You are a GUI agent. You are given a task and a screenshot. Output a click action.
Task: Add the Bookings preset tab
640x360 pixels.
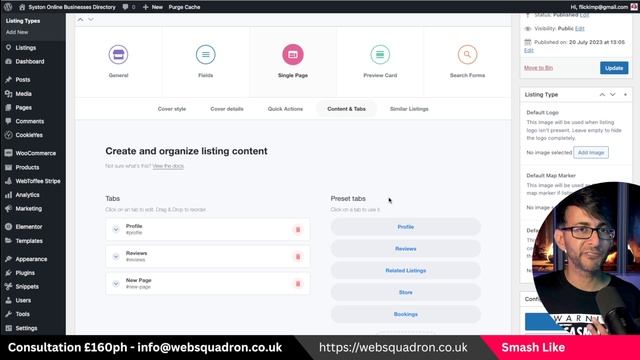tap(406, 314)
